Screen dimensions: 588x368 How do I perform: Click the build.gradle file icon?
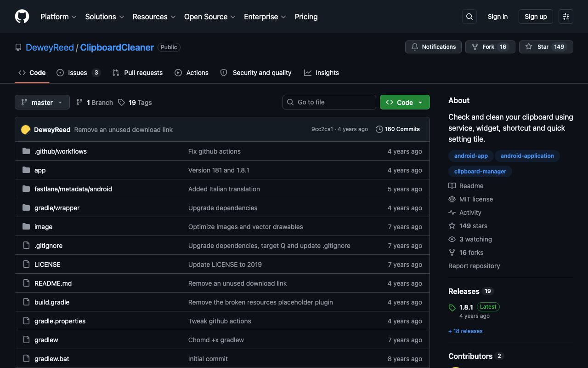[26, 302]
